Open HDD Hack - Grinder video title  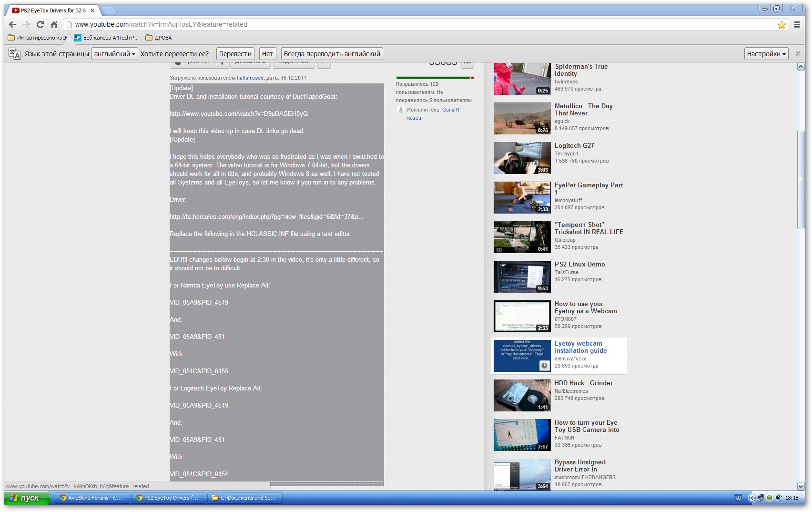[584, 383]
